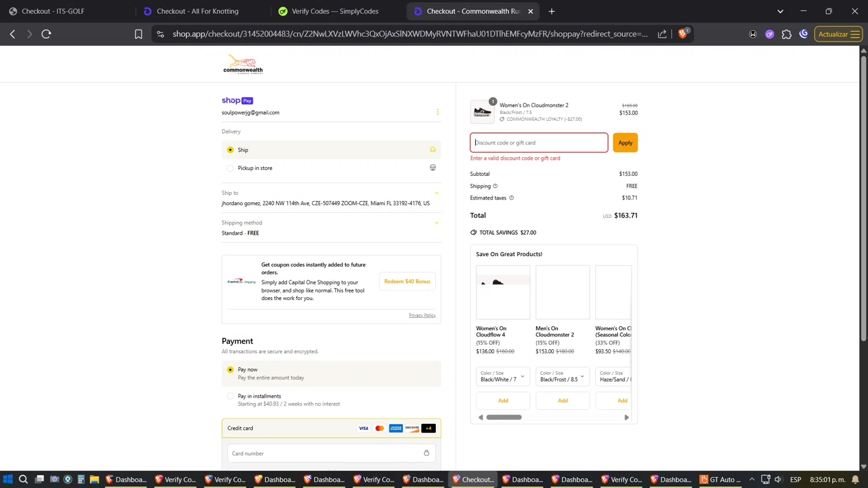Click the card number lock icon

click(x=426, y=453)
